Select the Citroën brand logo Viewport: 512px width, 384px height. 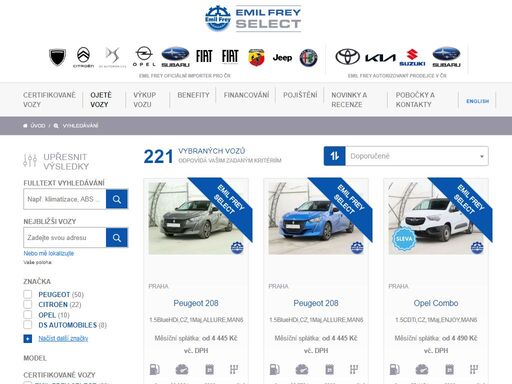pyautogui.click(x=83, y=57)
